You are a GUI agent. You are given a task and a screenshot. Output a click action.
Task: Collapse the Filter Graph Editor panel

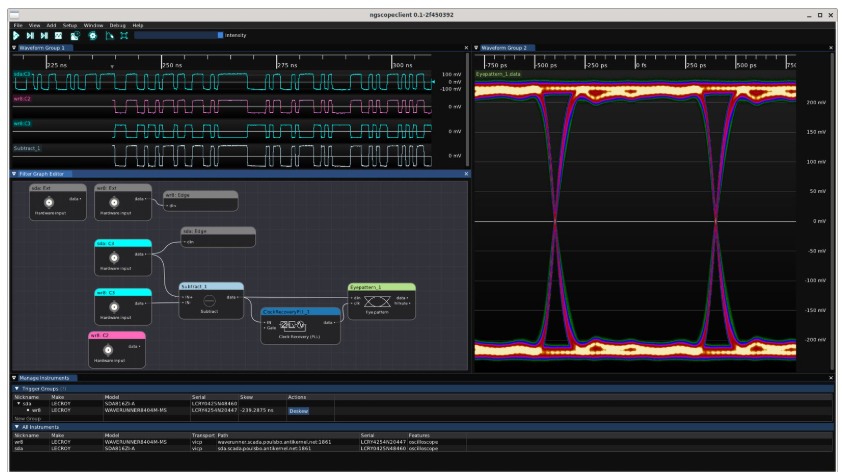pyautogui.click(x=14, y=174)
